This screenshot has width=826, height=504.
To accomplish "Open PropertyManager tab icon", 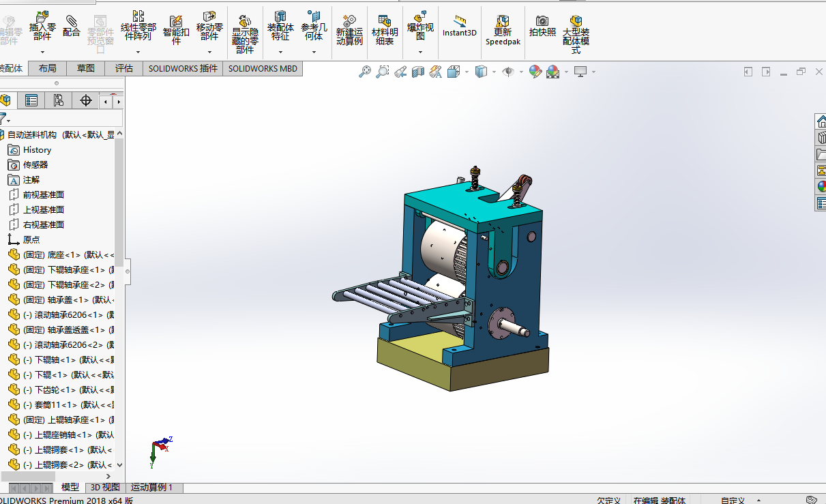I will 31,101.
